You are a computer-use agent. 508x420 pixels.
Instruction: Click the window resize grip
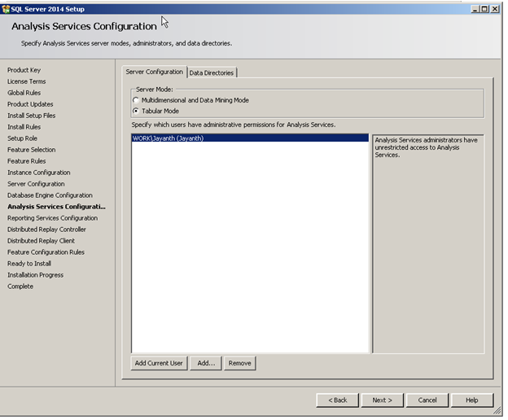click(x=497, y=410)
